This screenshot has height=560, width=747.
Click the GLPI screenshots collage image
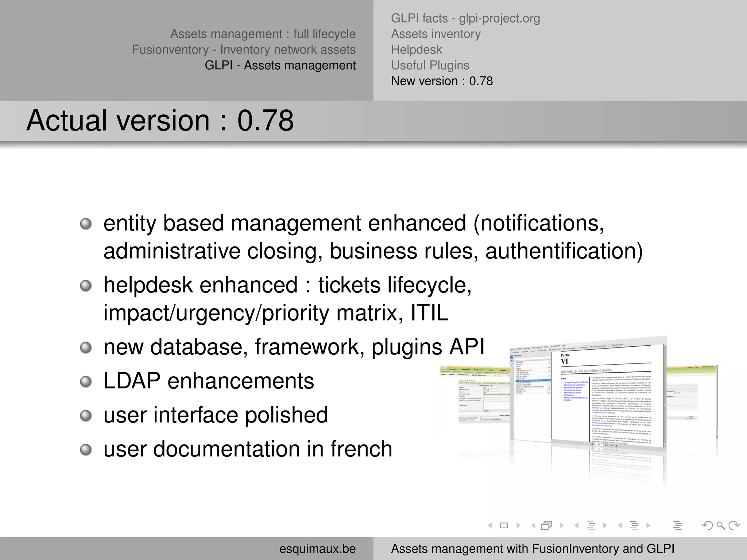coord(579,412)
